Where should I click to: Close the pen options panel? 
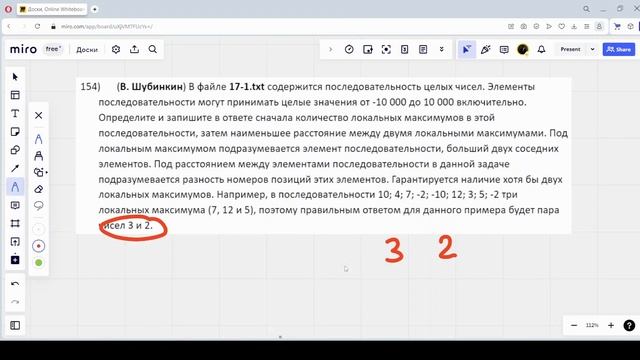click(x=39, y=116)
